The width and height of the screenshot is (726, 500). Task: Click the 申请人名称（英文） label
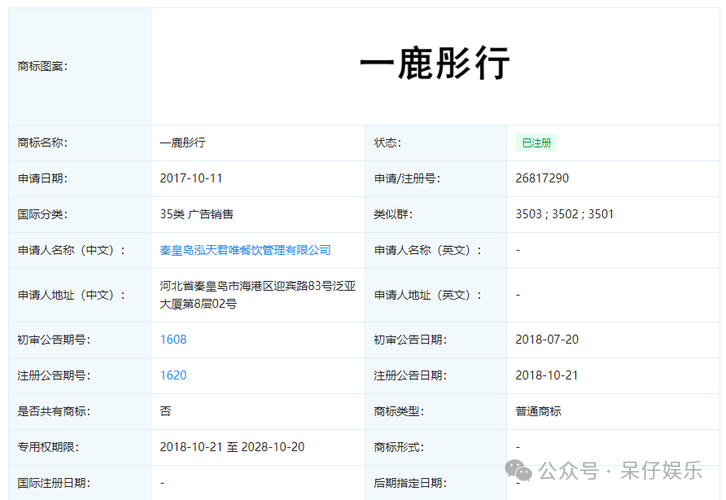[427, 250]
